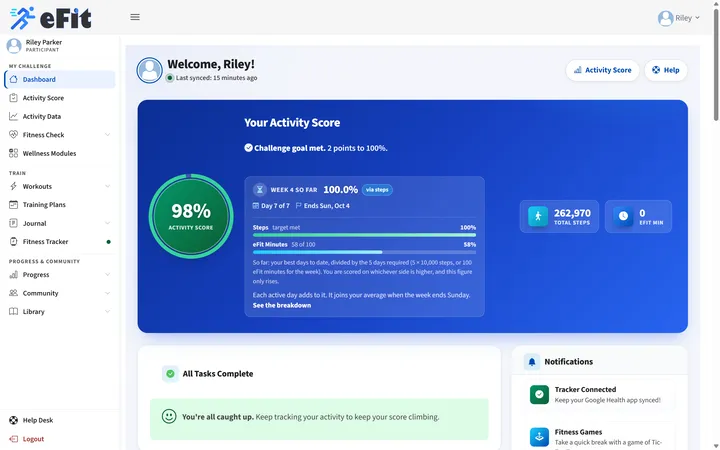Viewport: 720px width, 450px height.
Task: Click the 98% activity score ring
Action: [x=191, y=216]
